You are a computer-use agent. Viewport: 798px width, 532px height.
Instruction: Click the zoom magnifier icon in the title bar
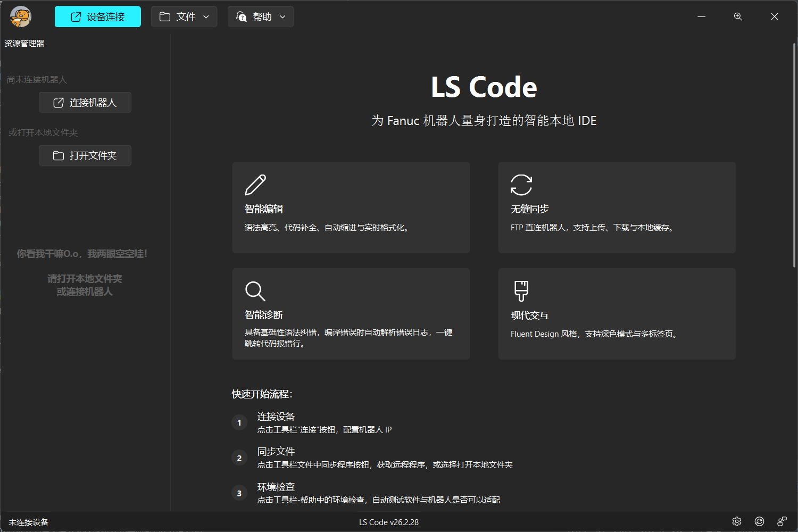point(738,16)
